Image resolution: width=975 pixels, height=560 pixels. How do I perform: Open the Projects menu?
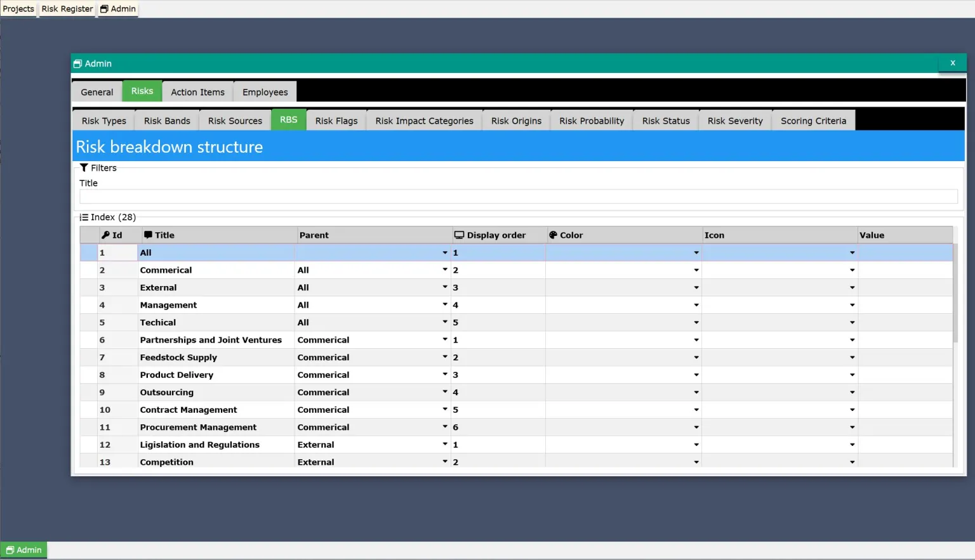pyautogui.click(x=18, y=9)
